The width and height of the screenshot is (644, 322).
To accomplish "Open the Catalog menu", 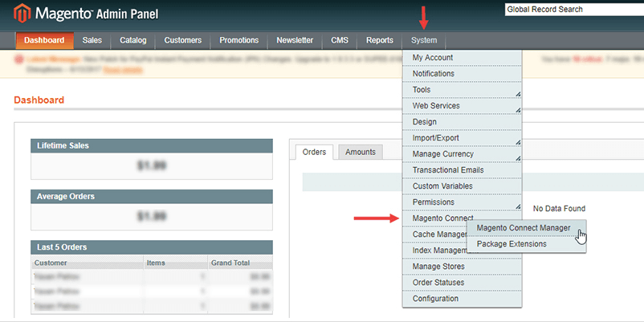I will [x=133, y=40].
